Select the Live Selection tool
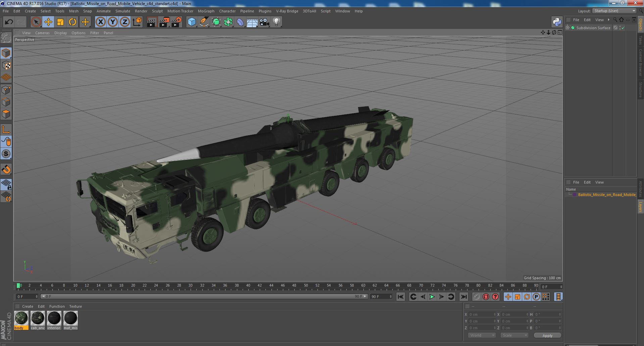Screen dimensions: 644x346 [x=36, y=22]
